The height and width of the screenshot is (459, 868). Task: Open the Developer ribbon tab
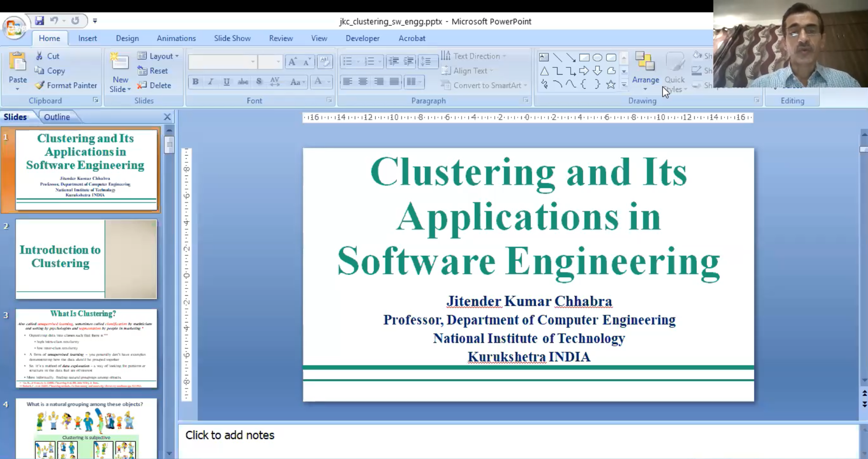click(362, 38)
